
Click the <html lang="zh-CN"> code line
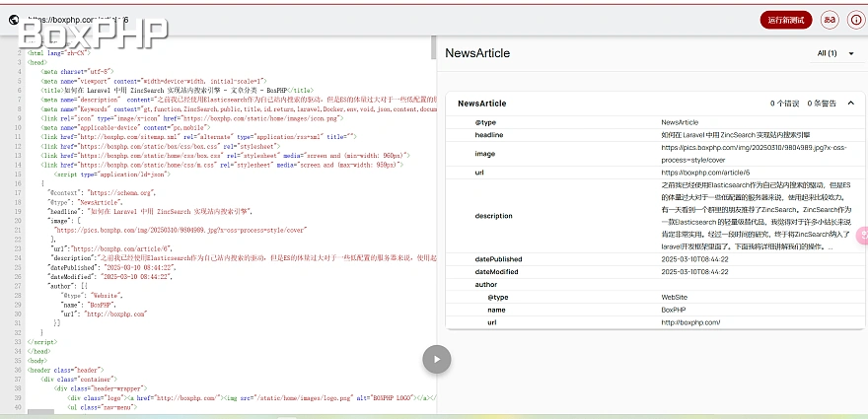58,53
